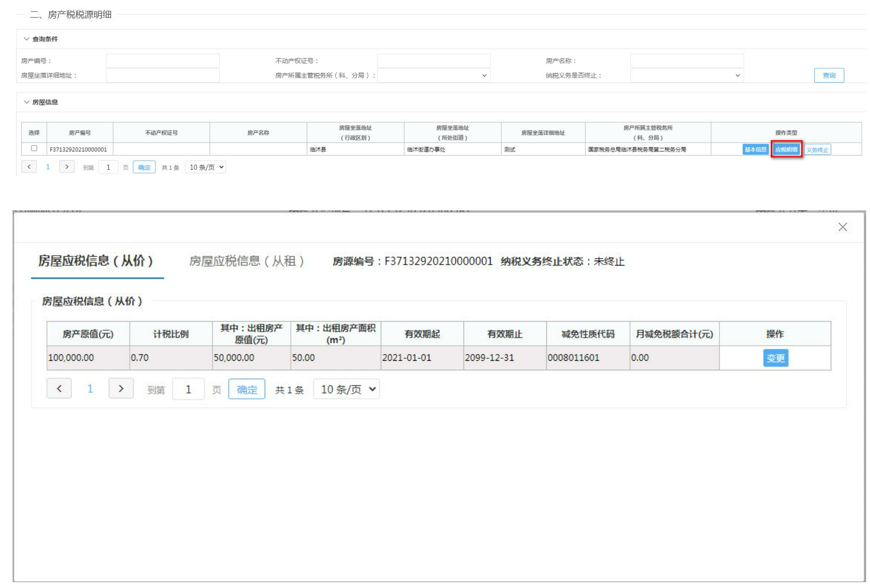Switch to the 房屋应税信息（从租）tab
The height and width of the screenshot is (588, 870).
[247, 261]
